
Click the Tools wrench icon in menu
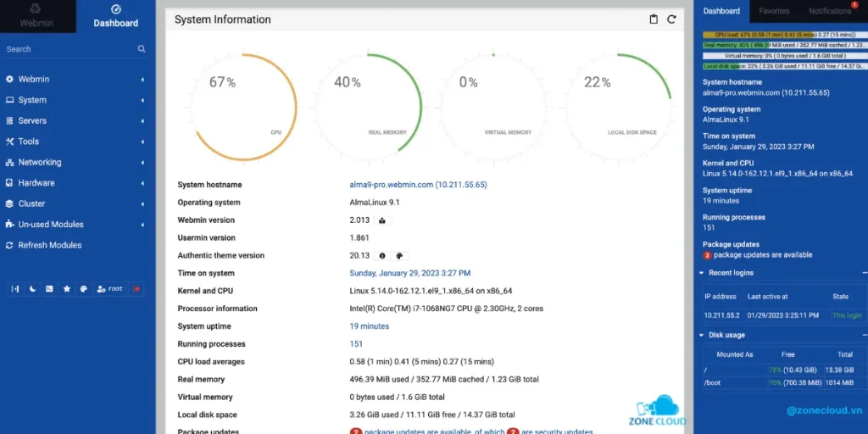(9, 142)
